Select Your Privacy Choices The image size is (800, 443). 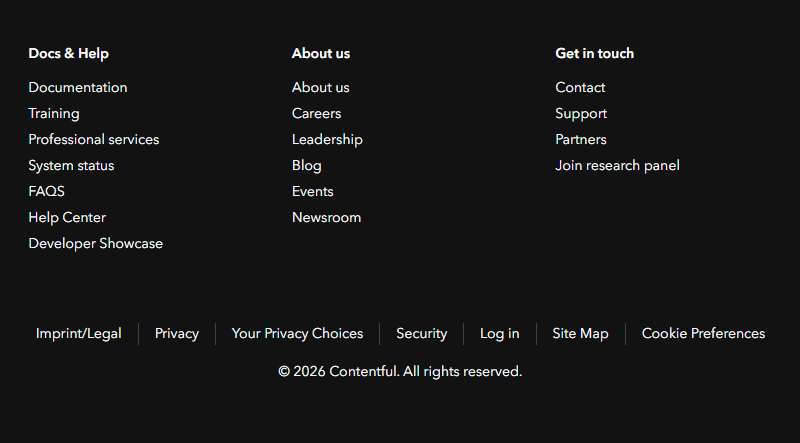tap(297, 334)
